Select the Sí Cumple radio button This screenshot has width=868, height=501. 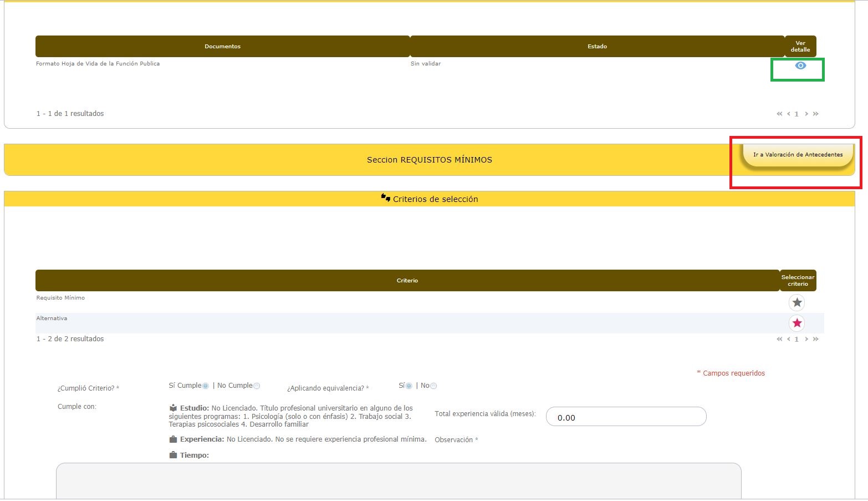click(206, 386)
